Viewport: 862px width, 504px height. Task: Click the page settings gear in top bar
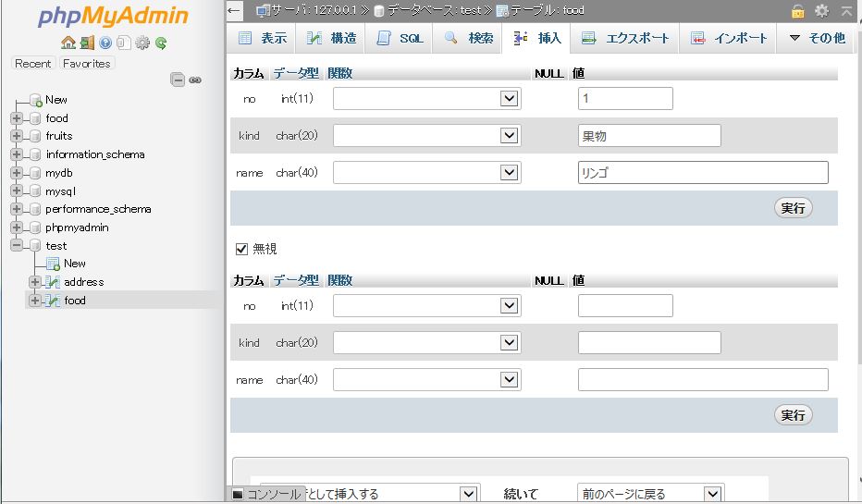point(821,11)
